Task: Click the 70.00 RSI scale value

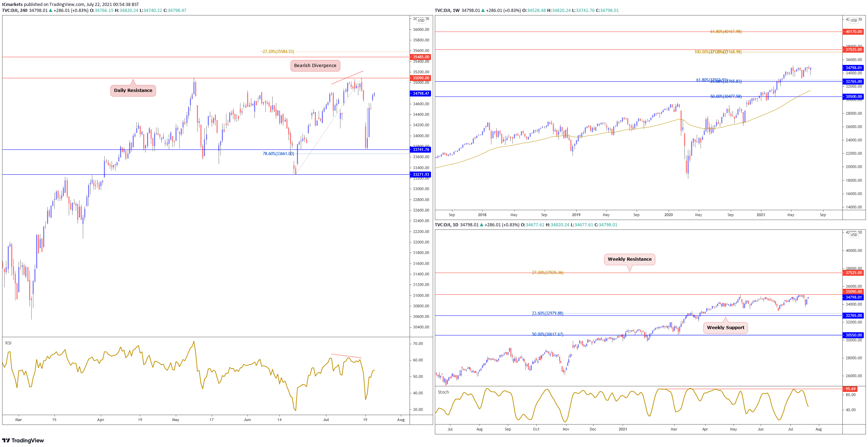Action: click(x=418, y=343)
